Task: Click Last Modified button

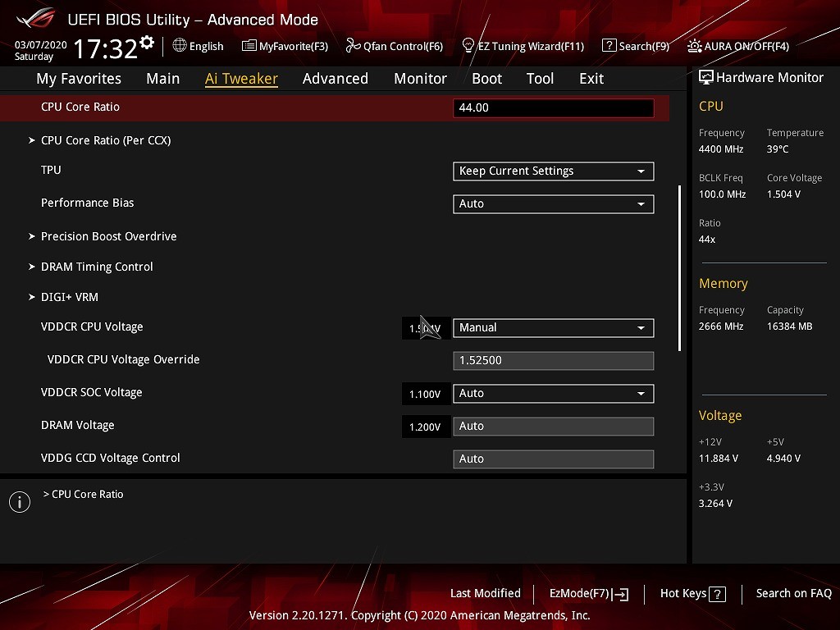Action: (485, 594)
